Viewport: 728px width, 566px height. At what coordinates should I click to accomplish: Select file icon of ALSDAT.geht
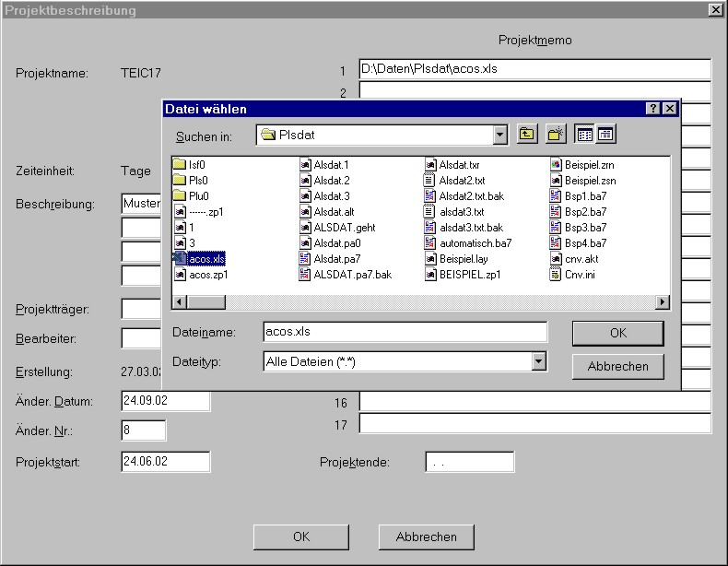pyautogui.click(x=305, y=228)
